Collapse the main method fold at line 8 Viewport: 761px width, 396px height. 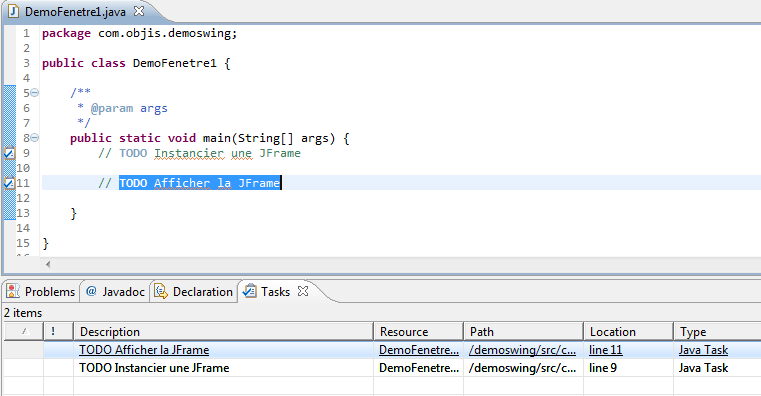pyautogui.click(x=34, y=138)
